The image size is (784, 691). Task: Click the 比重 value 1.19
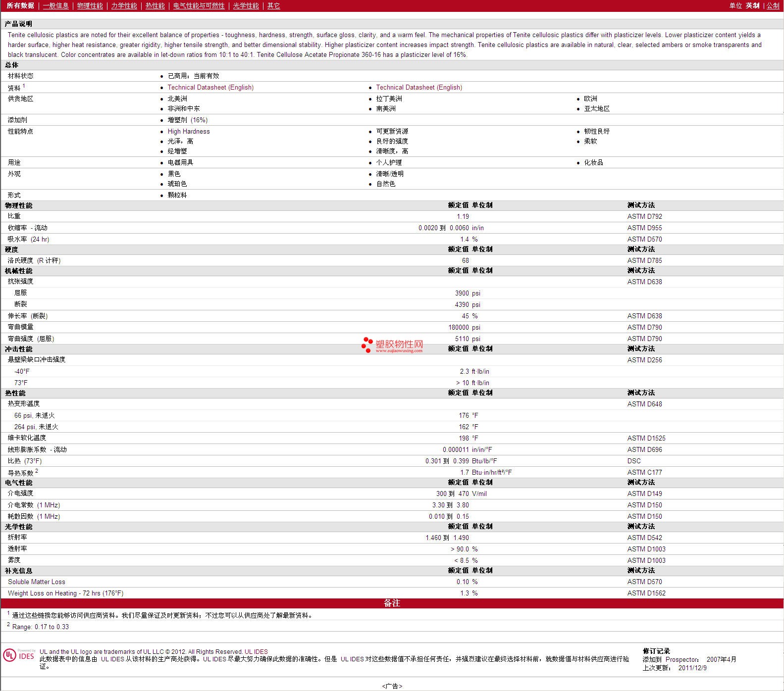(463, 216)
